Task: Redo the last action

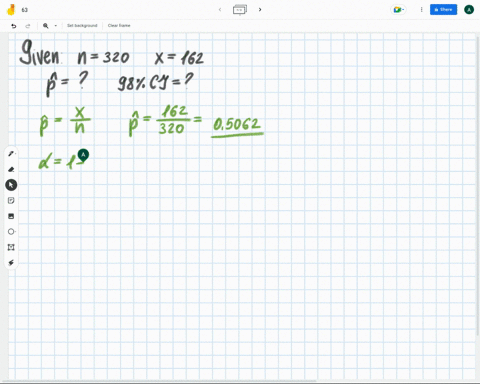Action: [28, 26]
